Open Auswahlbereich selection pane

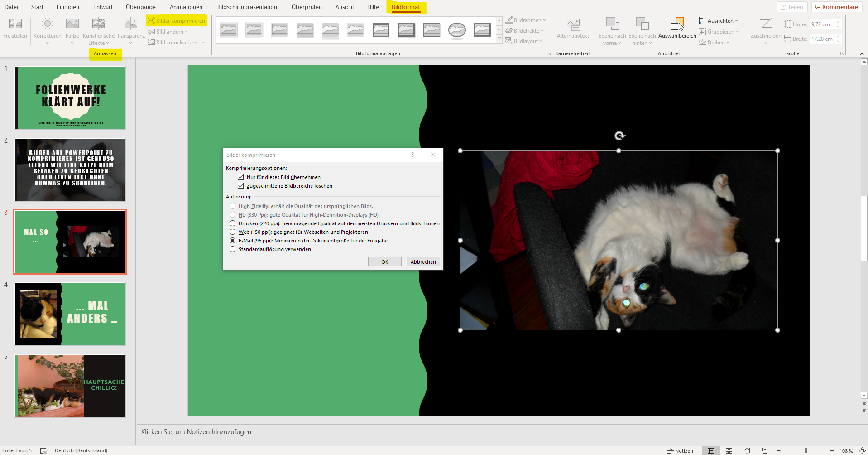677,29
